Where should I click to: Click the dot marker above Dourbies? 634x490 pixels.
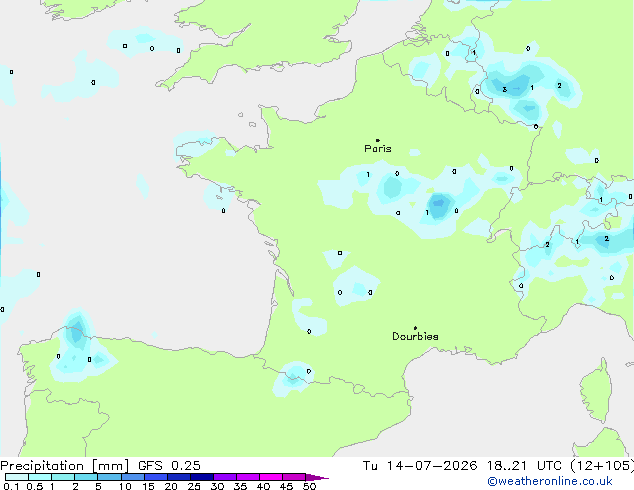pos(415,328)
